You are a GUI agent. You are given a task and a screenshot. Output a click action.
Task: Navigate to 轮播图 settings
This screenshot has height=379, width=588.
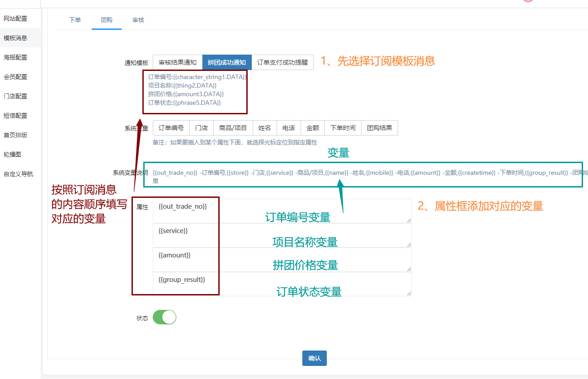click(13, 154)
